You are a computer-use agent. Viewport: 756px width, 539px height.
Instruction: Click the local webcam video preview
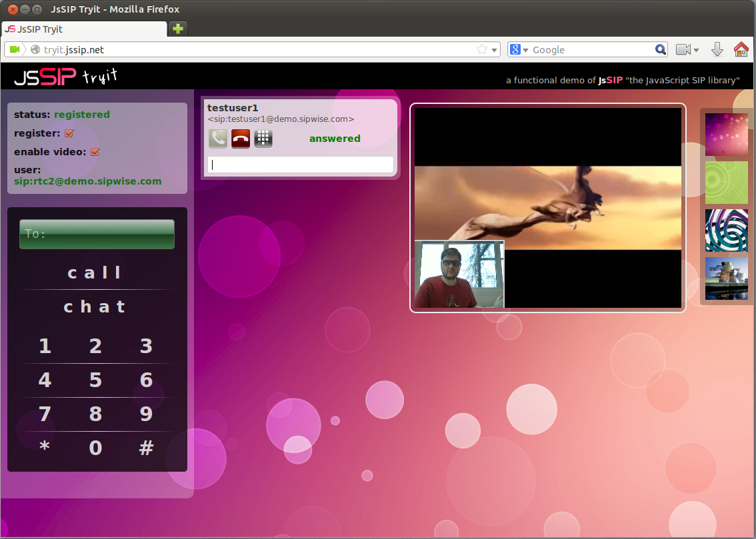coord(459,274)
